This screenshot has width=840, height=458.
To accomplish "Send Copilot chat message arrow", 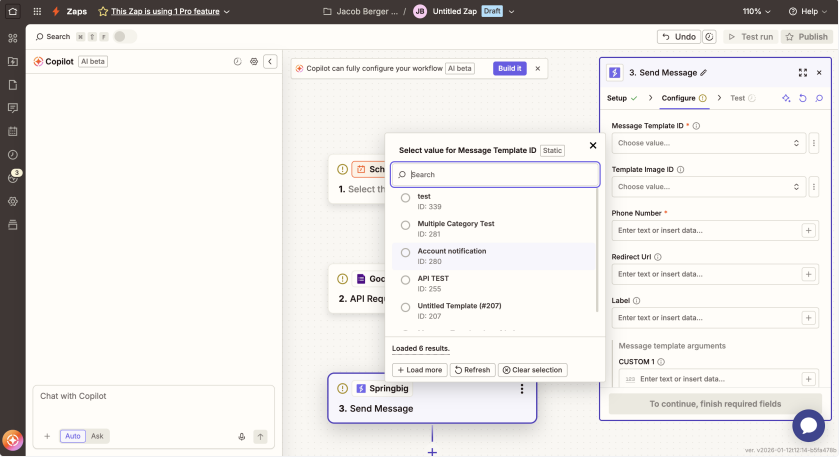I will [260, 437].
